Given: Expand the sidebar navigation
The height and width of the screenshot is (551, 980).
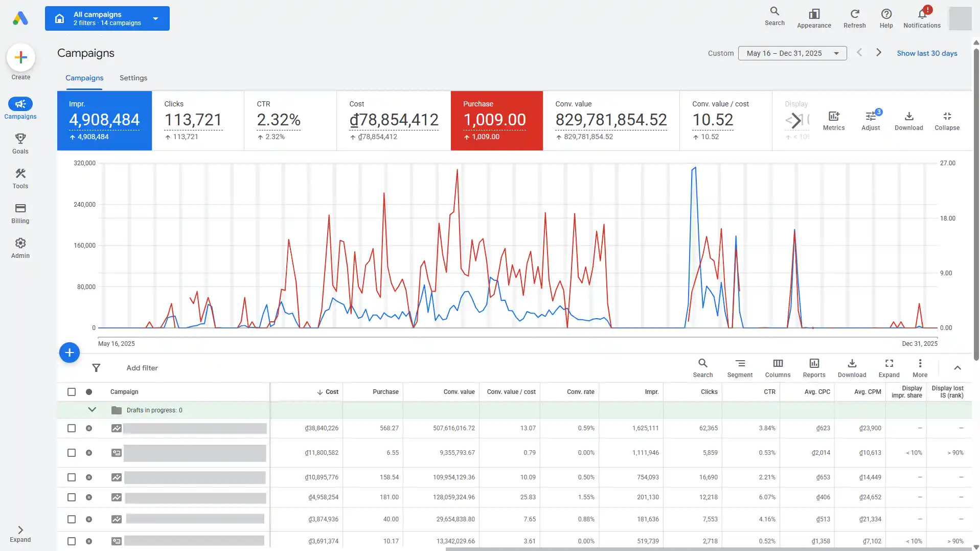Looking at the screenshot, I should coord(20,534).
